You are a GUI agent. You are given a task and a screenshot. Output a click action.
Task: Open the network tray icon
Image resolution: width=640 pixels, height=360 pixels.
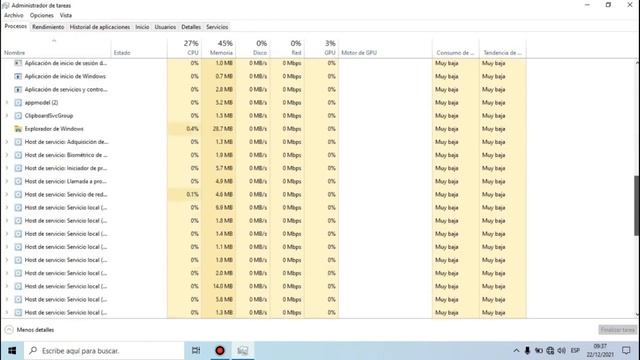[550, 351]
